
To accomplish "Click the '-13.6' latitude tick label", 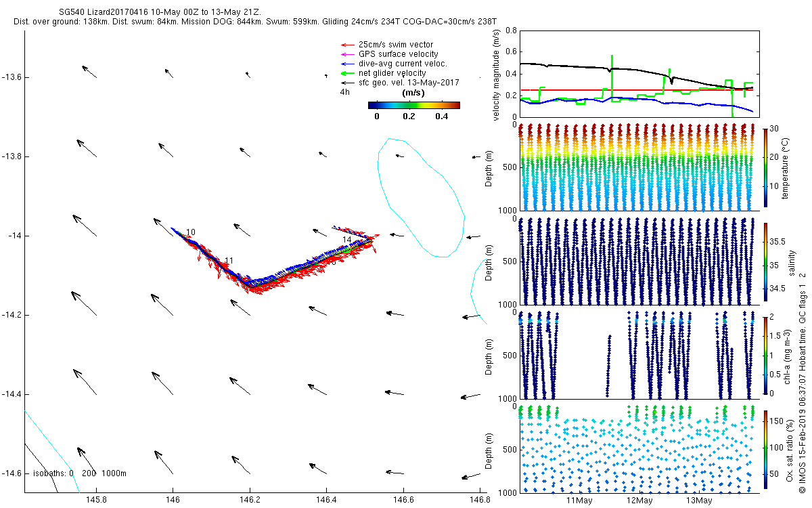I will pos(12,77).
